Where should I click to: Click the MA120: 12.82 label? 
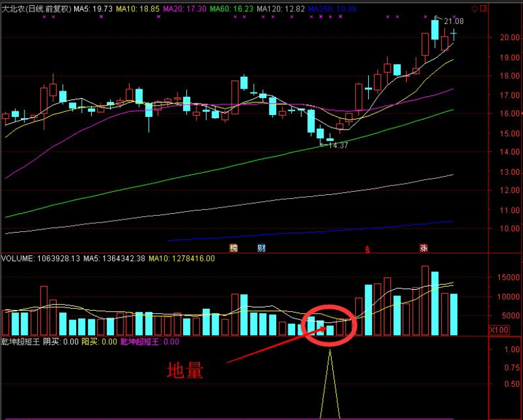coord(281,9)
